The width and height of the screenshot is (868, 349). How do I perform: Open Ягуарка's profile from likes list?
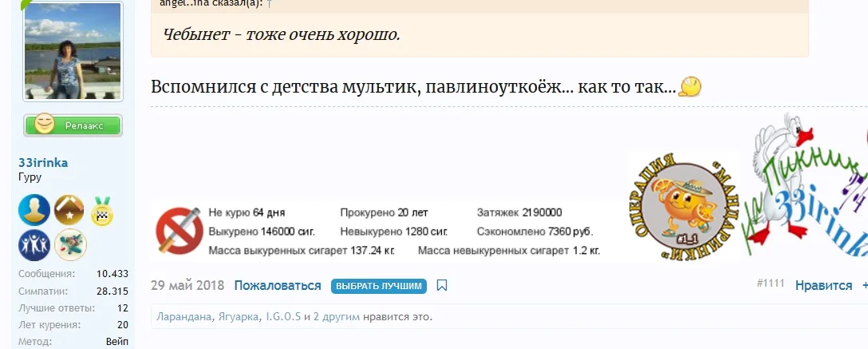tap(237, 317)
